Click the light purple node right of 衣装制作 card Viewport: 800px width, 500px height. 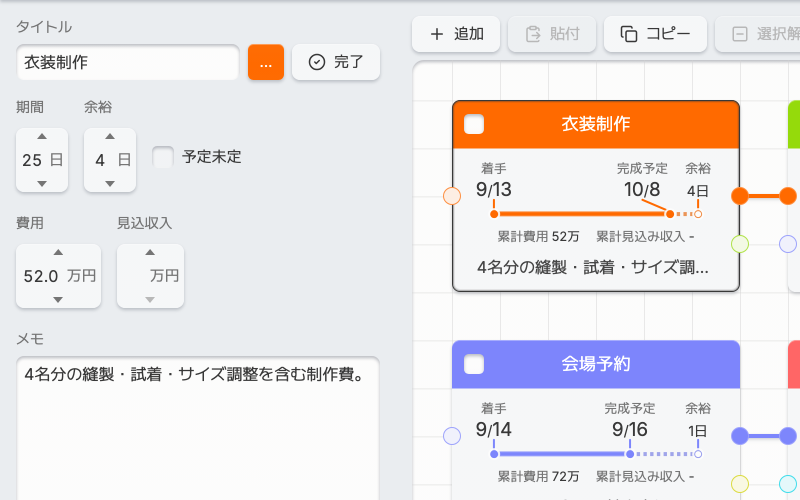(x=788, y=244)
